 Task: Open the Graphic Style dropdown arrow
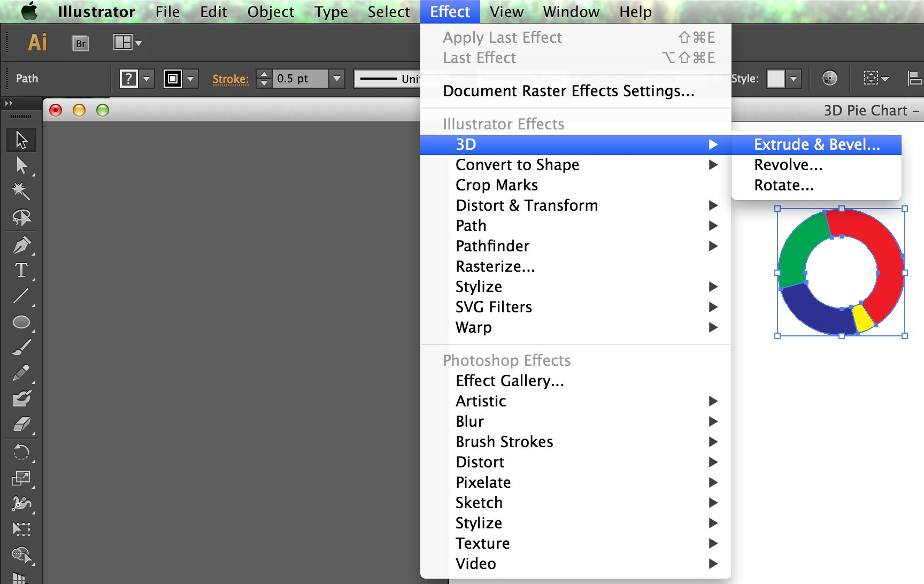(x=794, y=79)
